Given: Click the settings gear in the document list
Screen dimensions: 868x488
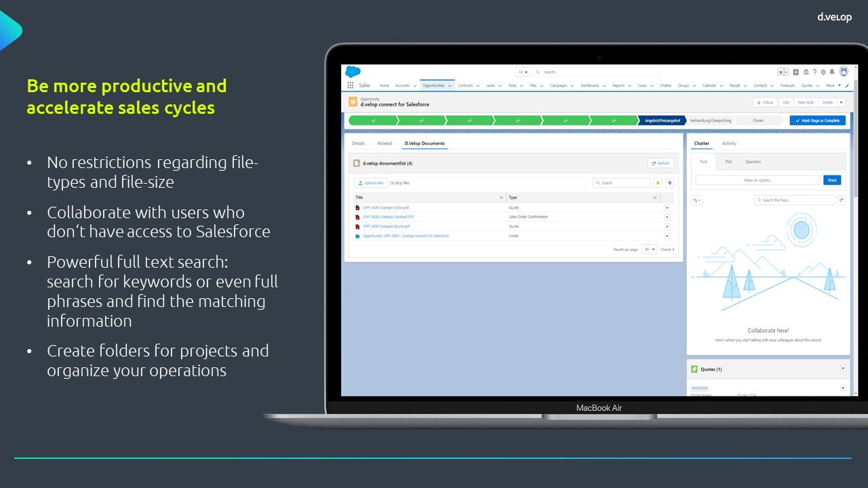Looking at the screenshot, I should click(x=670, y=183).
